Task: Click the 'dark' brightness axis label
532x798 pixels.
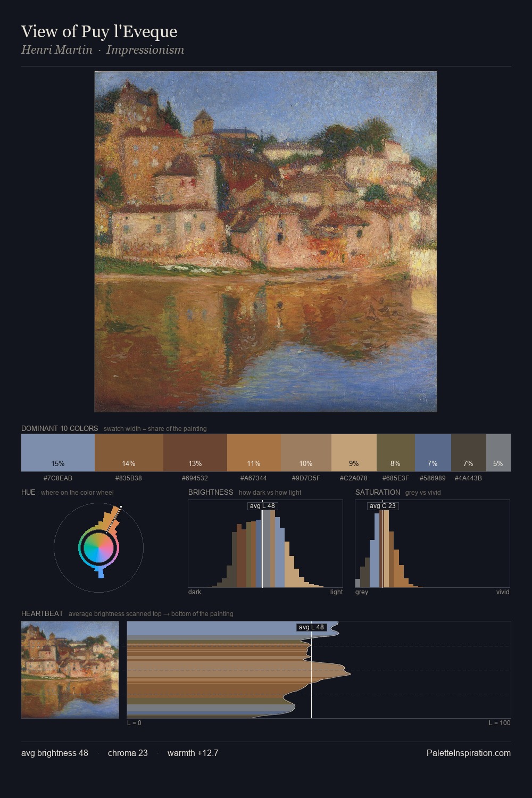Action: (x=195, y=592)
